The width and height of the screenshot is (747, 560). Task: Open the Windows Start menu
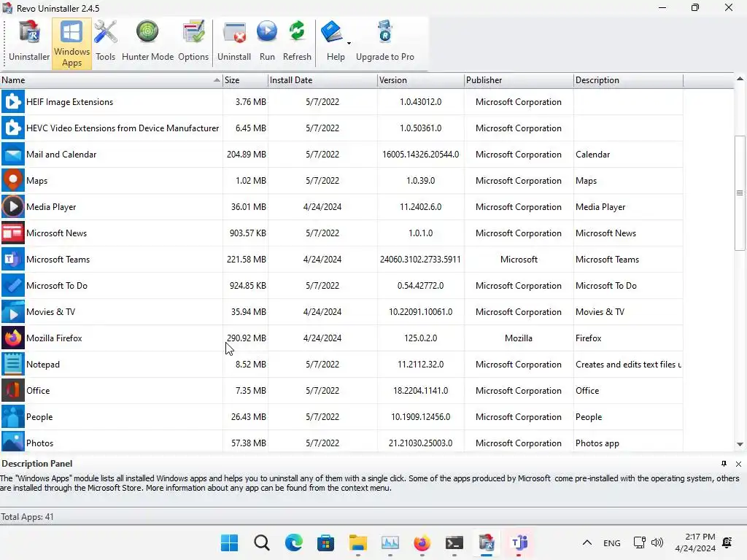coord(229,542)
